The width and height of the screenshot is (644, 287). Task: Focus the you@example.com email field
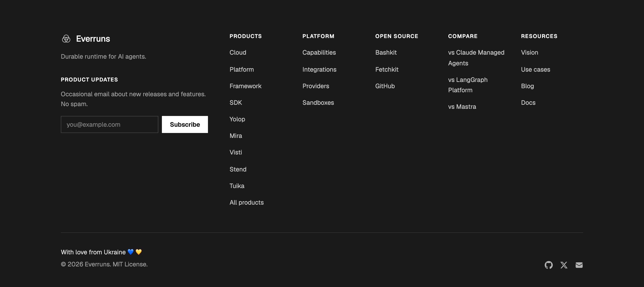[110, 124]
